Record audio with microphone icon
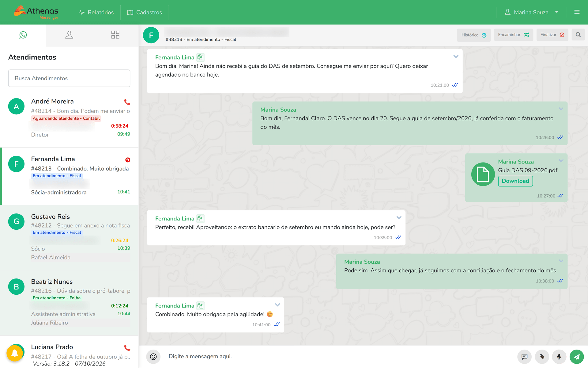The width and height of the screenshot is (588, 368). point(559,357)
